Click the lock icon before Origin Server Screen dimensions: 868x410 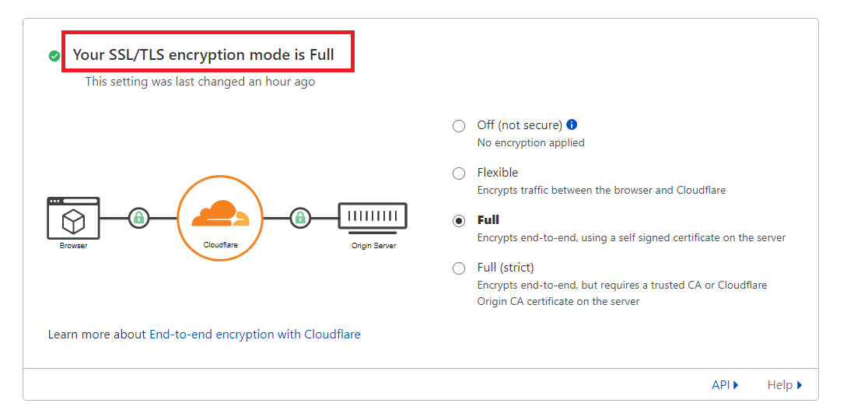tap(300, 218)
